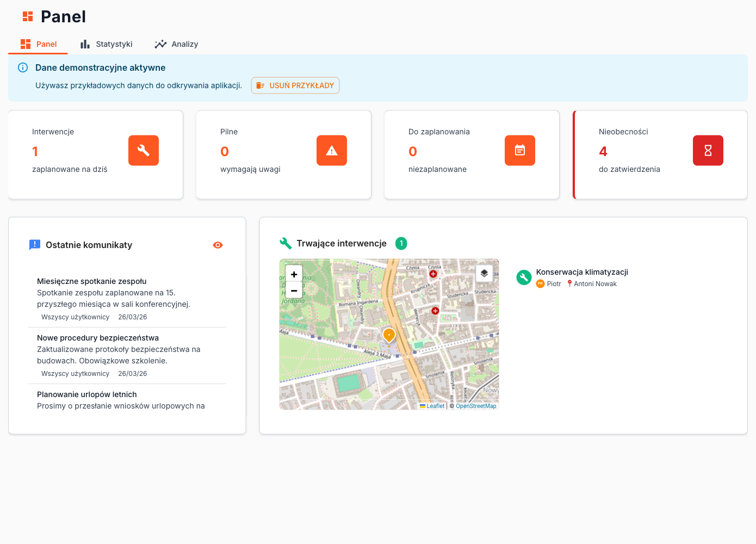Click the orange location marker on the map
The height and width of the screenshot is (544, 756).
(389, 335)
